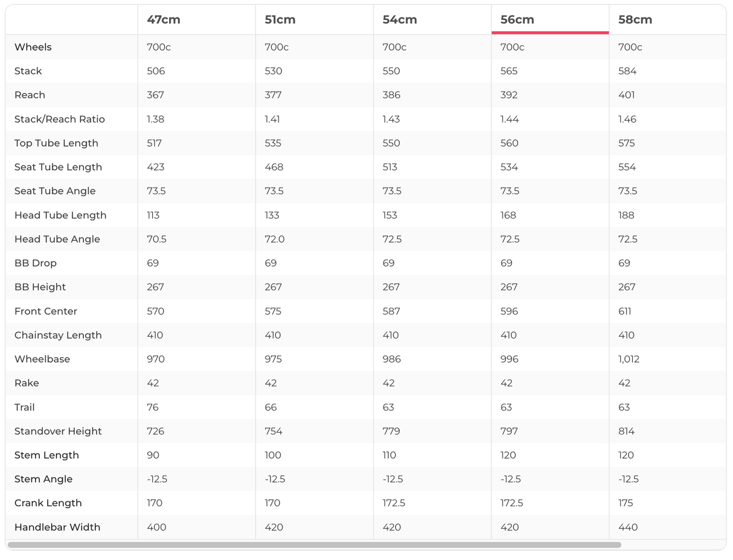733x560 pixels.
Task: Click the 47cm Head Tube Angle value 70.5
Action: tap(157, 239)
